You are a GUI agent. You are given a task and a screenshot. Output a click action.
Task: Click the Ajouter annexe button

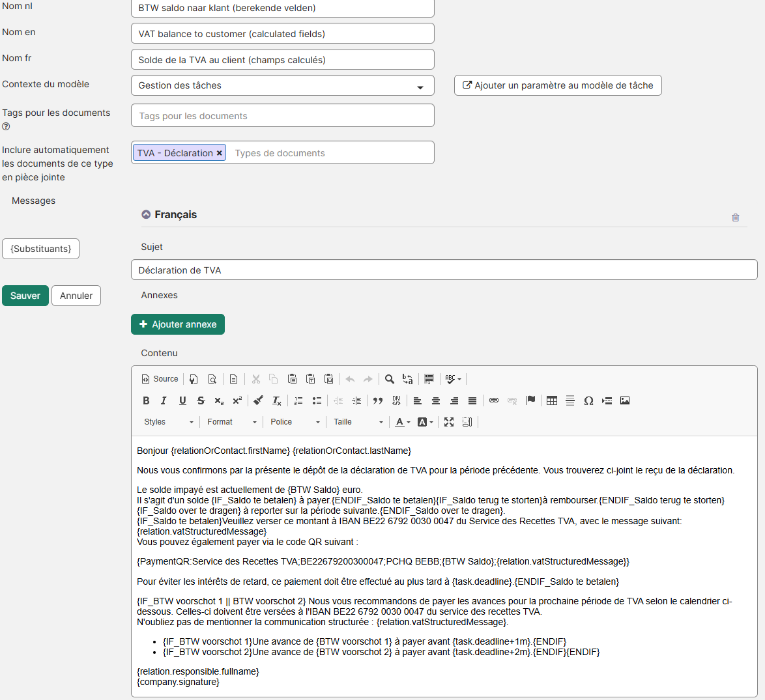click(178, 324)
